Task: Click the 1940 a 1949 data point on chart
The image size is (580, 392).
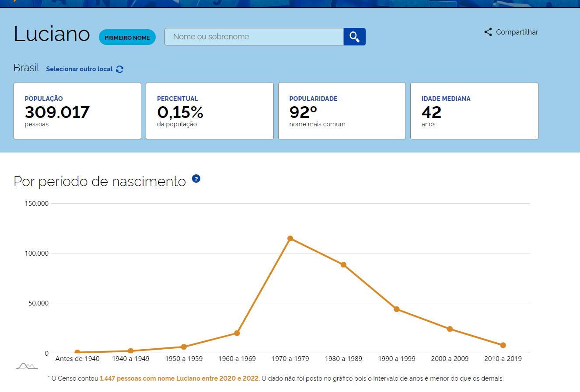Action: click(131, 351)
